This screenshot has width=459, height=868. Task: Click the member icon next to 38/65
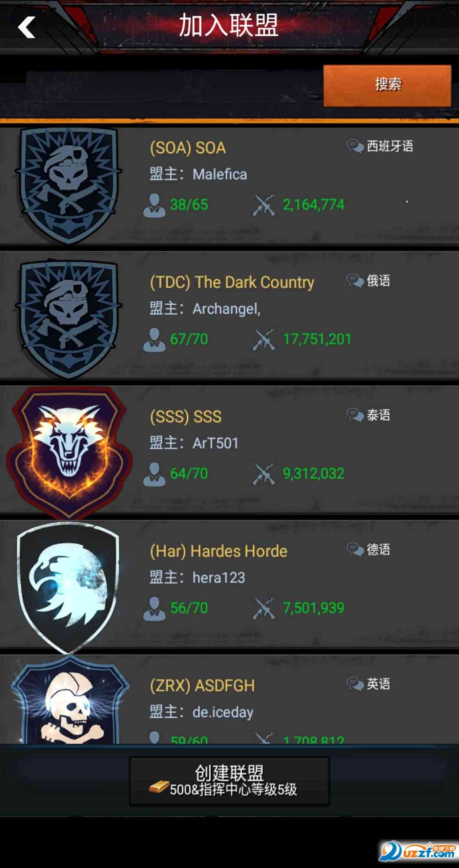[154, 205]
